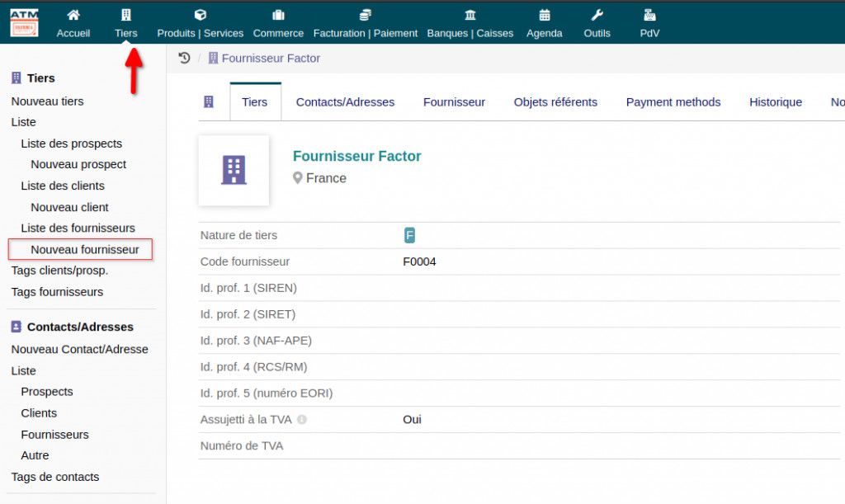Click the history icon in breadcrumb
Screen dimensions: 845x504
pyautogui.click(x=184, y=58)
